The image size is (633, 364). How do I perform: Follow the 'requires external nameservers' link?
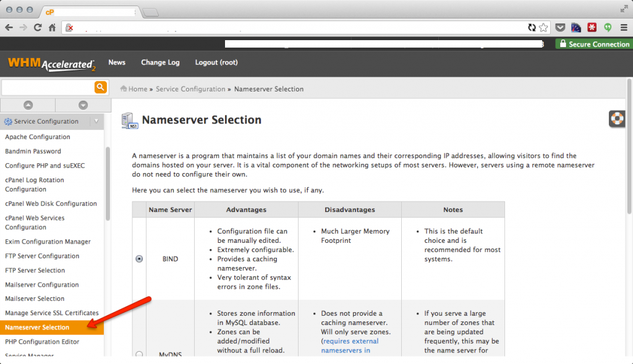(x=350, y=346)
